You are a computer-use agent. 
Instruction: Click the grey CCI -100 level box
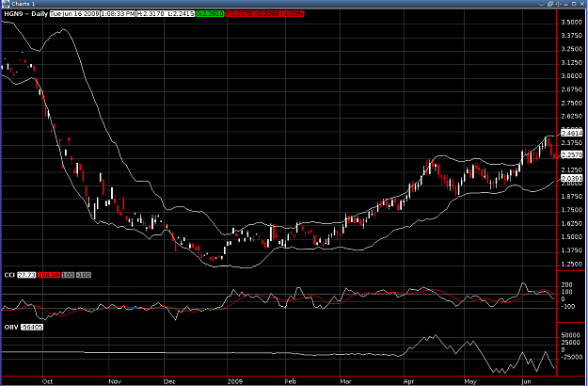(84, 275)
